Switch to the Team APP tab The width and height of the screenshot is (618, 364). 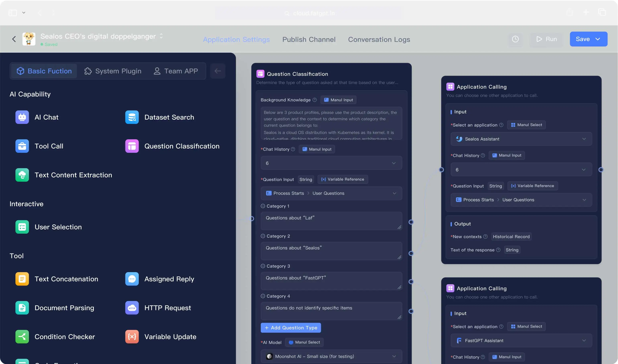[176, 71]
